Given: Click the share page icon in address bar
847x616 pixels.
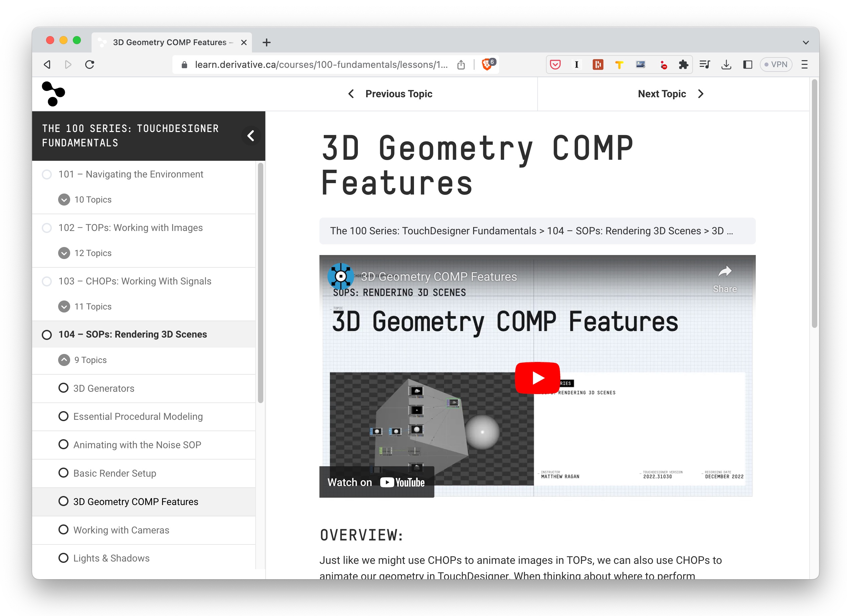Looking at the screenshot, I should pos(461,65).
